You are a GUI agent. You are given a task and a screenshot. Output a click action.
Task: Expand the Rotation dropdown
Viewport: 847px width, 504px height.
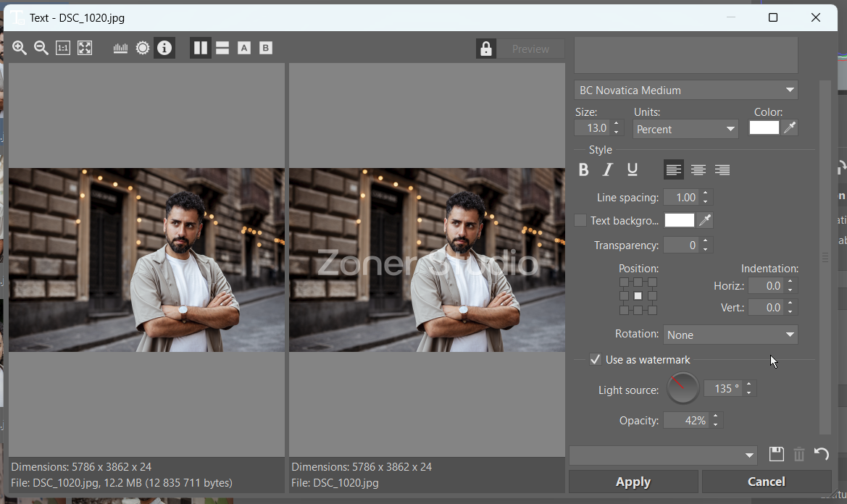730,335
